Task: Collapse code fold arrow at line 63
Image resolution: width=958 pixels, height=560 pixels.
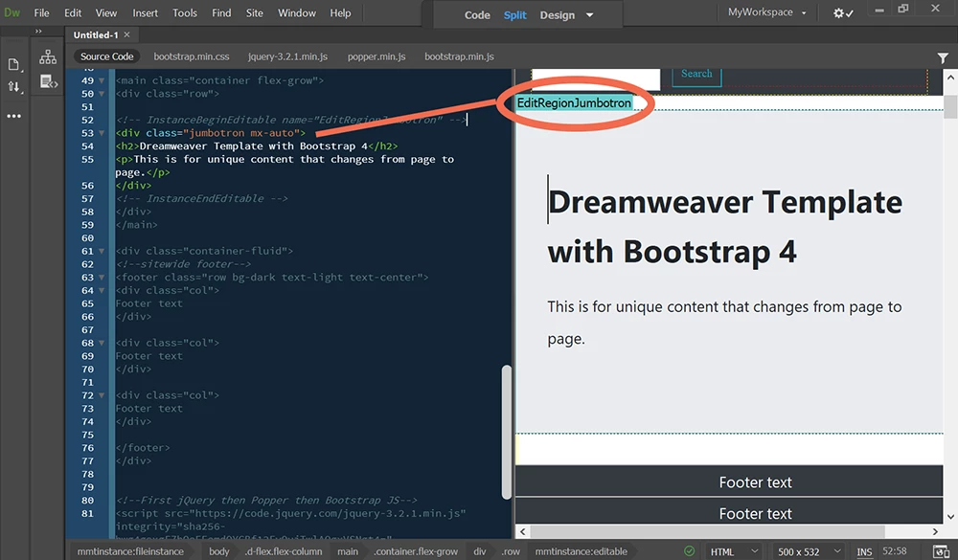Action: [x=102, y=278]
